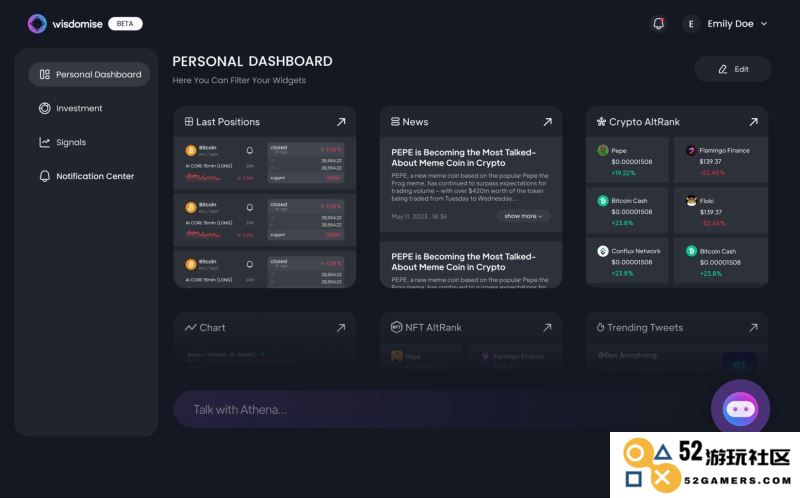Open the Investment sidebar item
Screen dimensions: 800x498
(71, 108)
